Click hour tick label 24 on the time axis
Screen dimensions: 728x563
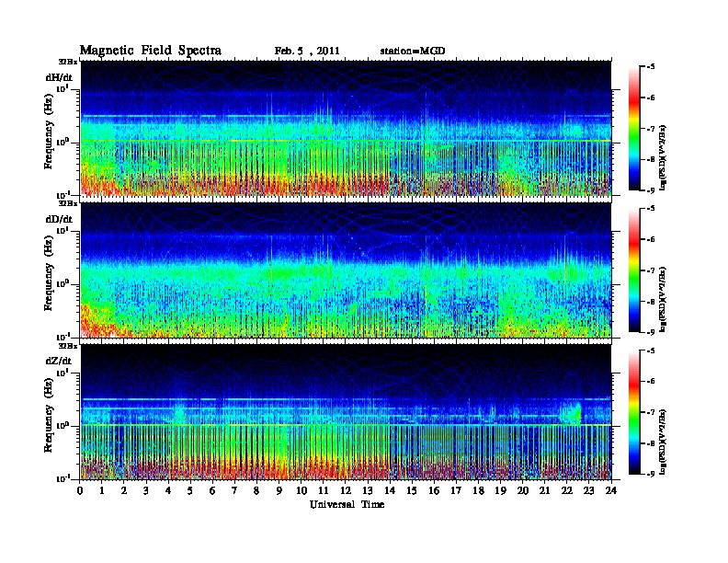point(611,490)
